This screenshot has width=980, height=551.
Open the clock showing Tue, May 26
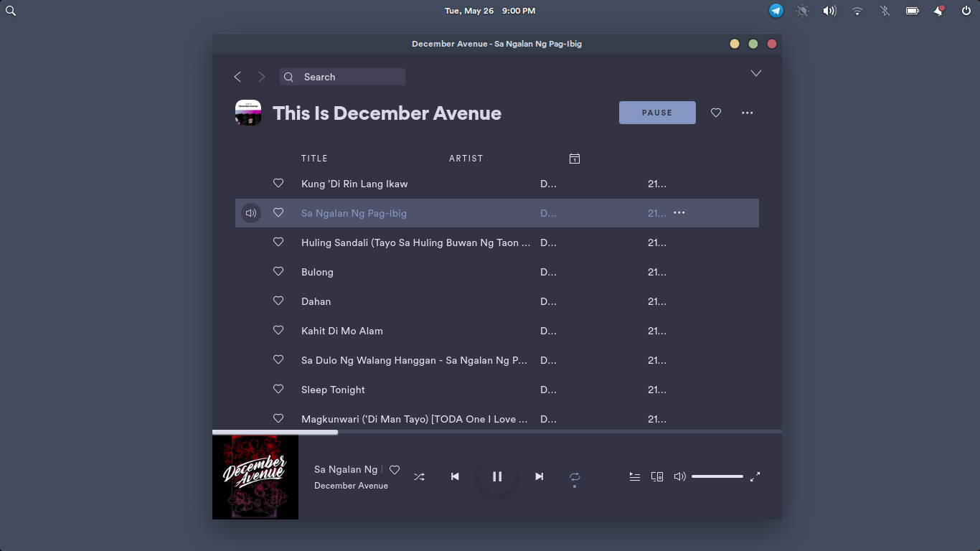tap(490, 11)
